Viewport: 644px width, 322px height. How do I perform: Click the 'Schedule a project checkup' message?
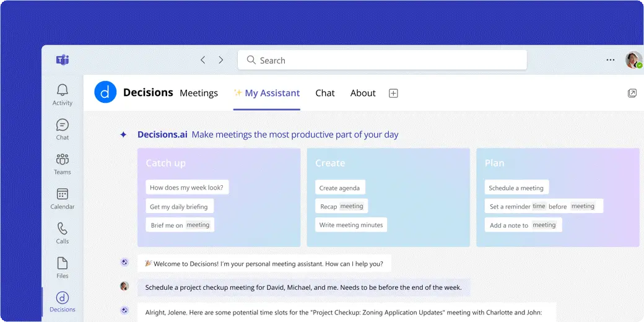coord(303,287)
